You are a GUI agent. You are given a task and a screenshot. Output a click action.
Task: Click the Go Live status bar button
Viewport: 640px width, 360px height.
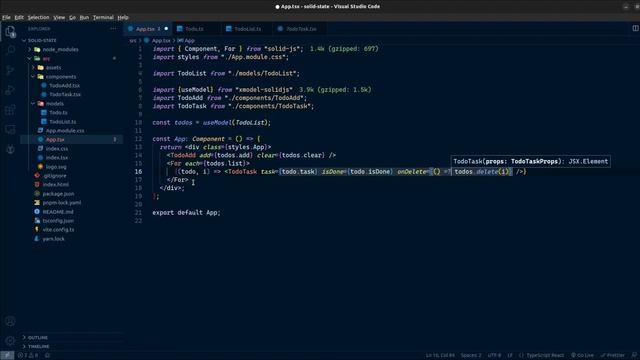[582, 355]
